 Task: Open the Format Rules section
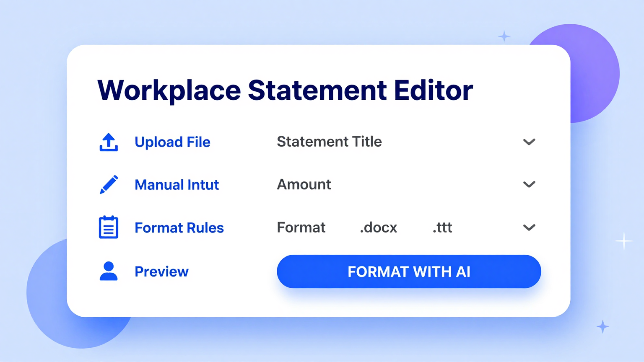(x=179, y=228)
